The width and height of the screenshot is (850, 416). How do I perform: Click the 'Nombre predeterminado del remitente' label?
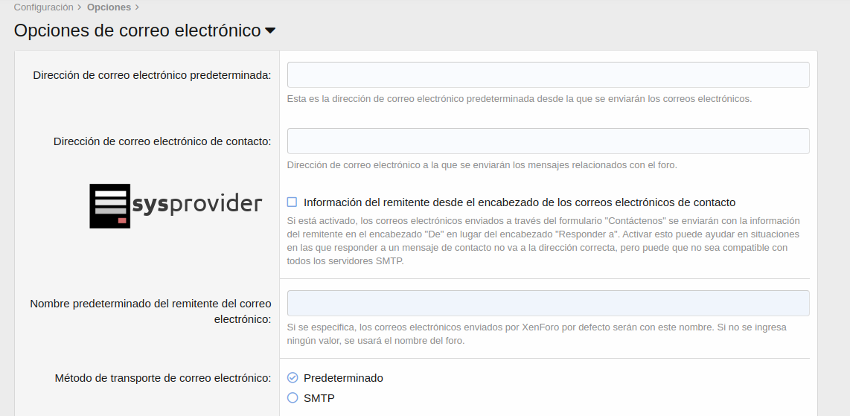click(x=150, y=311)
